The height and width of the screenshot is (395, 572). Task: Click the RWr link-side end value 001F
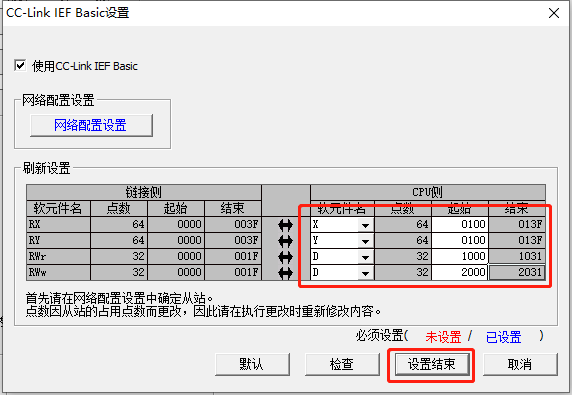point(233,256)
